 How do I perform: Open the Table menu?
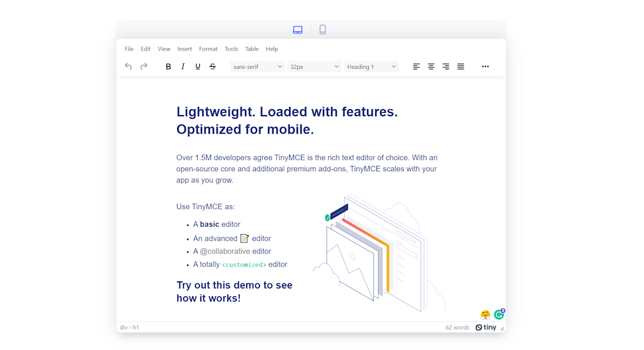[x=252, y=49]
